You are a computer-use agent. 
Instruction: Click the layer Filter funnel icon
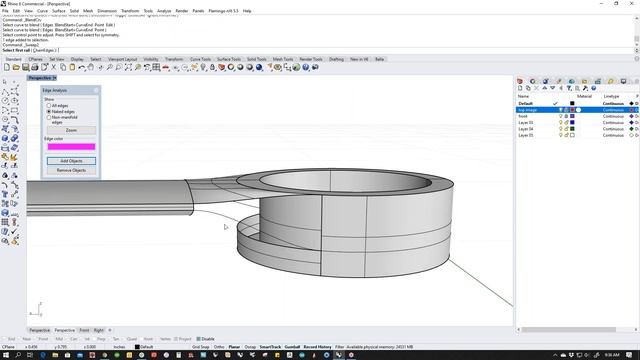(569, 88)
